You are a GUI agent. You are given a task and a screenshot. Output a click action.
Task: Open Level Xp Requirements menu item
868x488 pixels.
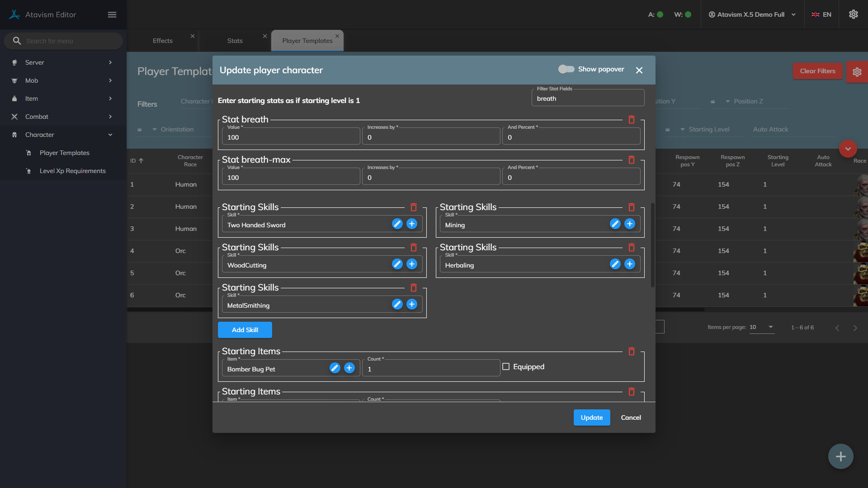tap(72, 171)
